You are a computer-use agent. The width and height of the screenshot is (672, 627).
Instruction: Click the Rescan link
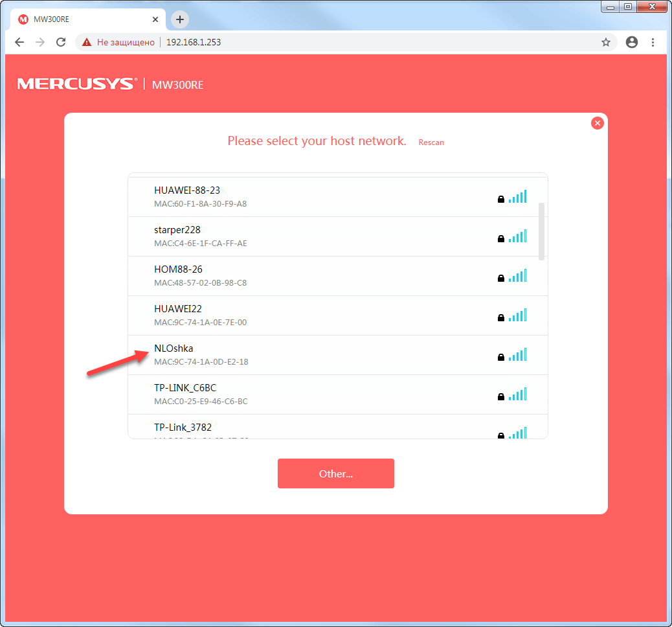pos(431,142)
